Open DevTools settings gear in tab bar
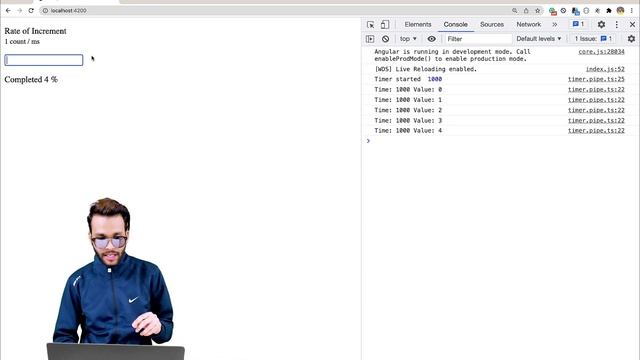Viewport: 640px width, 360px height. [601, 24]
